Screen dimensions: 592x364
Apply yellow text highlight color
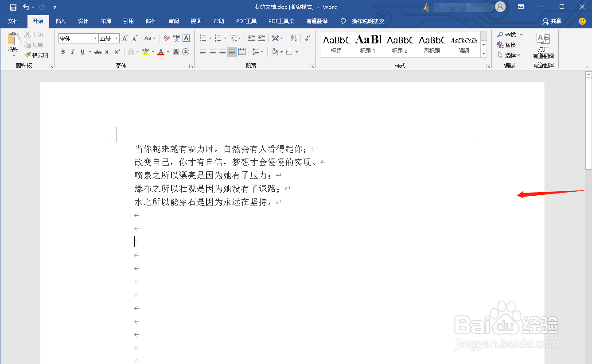[146, 52]
